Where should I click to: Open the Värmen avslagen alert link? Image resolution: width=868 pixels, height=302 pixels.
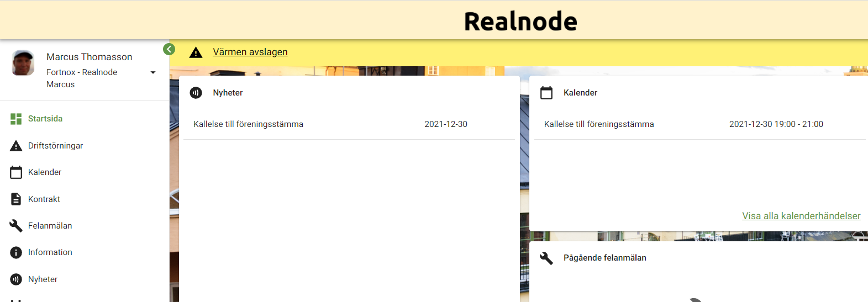pyautogui.click(x=250, y=52)
